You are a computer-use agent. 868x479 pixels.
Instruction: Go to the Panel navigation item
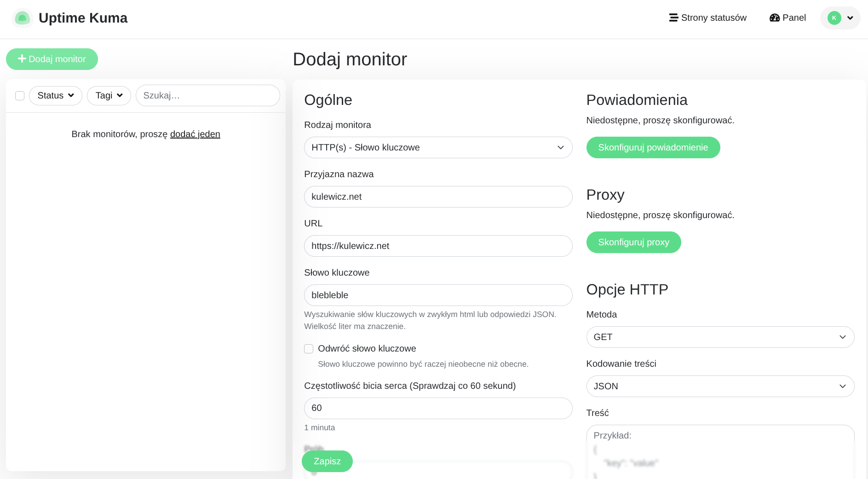788,18
